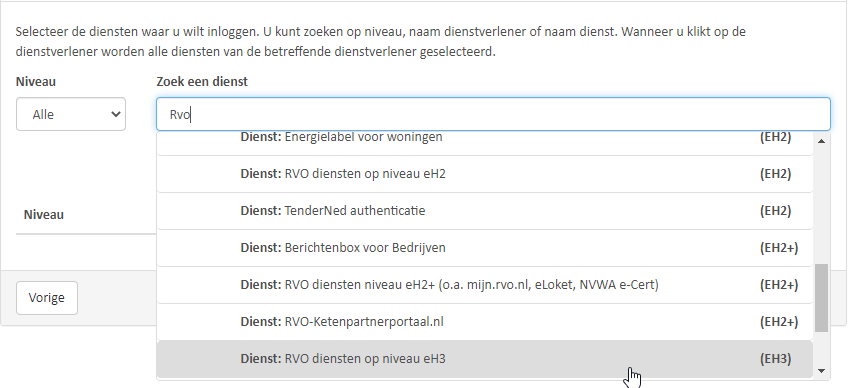Choose RVO-Ketenpartnerportaal.nl service

coord(485,322)
